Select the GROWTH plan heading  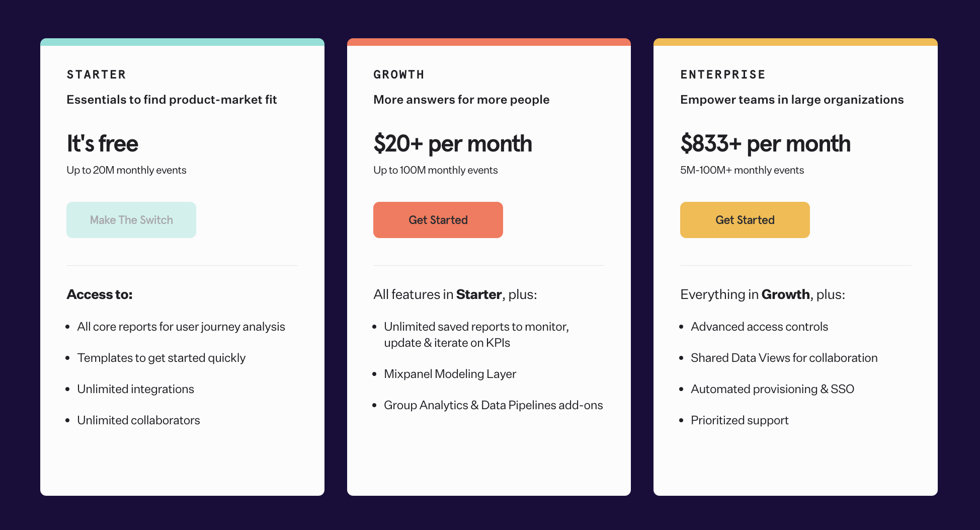399,74
